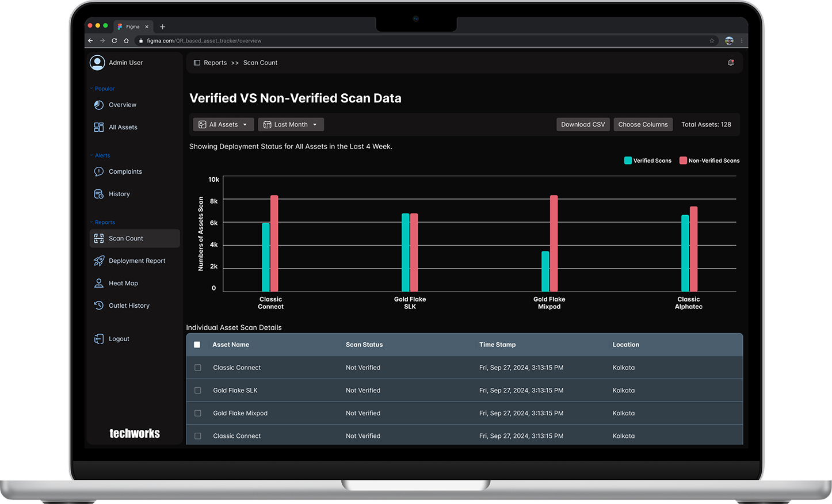Click the Total Assets: 128 label

point(706,124)
